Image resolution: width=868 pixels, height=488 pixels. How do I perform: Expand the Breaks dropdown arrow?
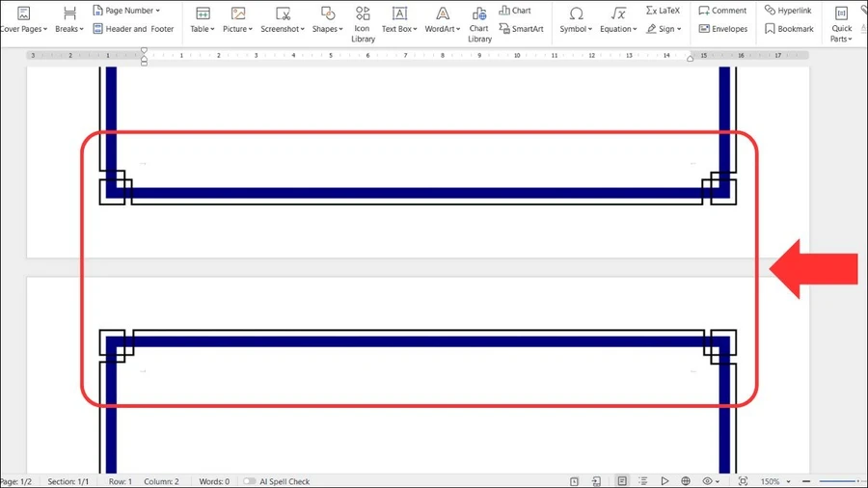(81, 29)
